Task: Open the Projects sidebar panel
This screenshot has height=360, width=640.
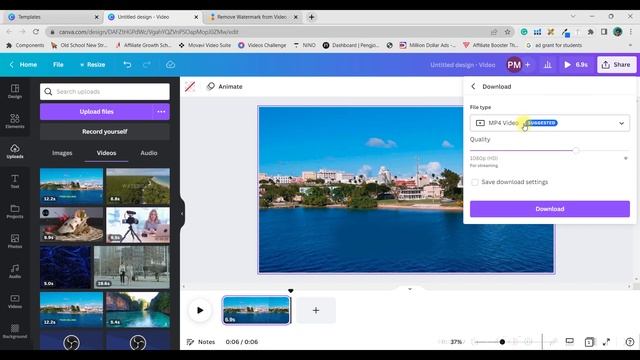Action: [15, 211]
